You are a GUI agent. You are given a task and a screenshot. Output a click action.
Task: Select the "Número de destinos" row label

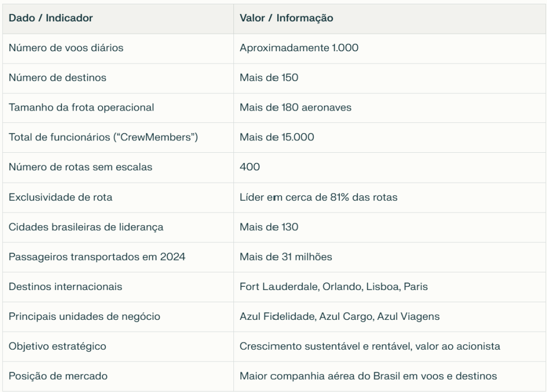[x=57, y=78]
